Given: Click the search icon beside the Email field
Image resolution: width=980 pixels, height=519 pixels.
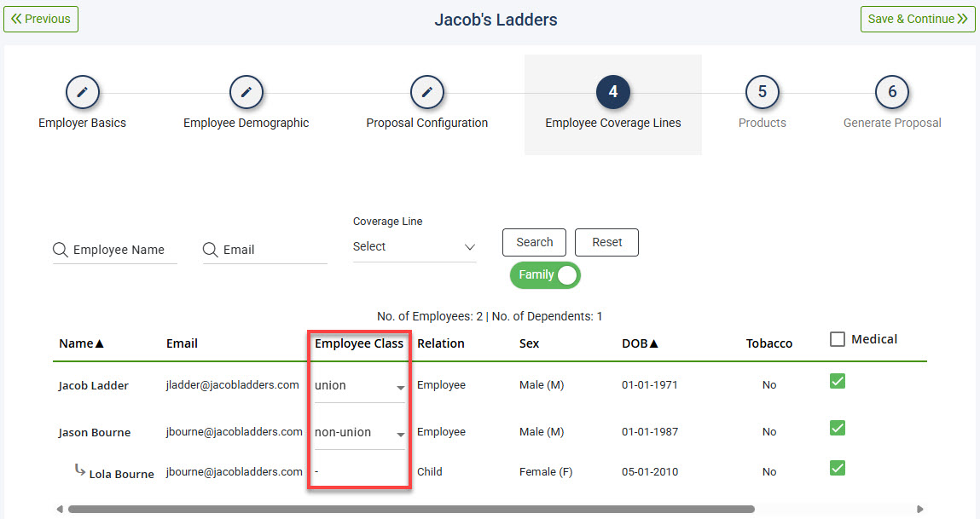Looking at the screenshot, I should [210, 250].
